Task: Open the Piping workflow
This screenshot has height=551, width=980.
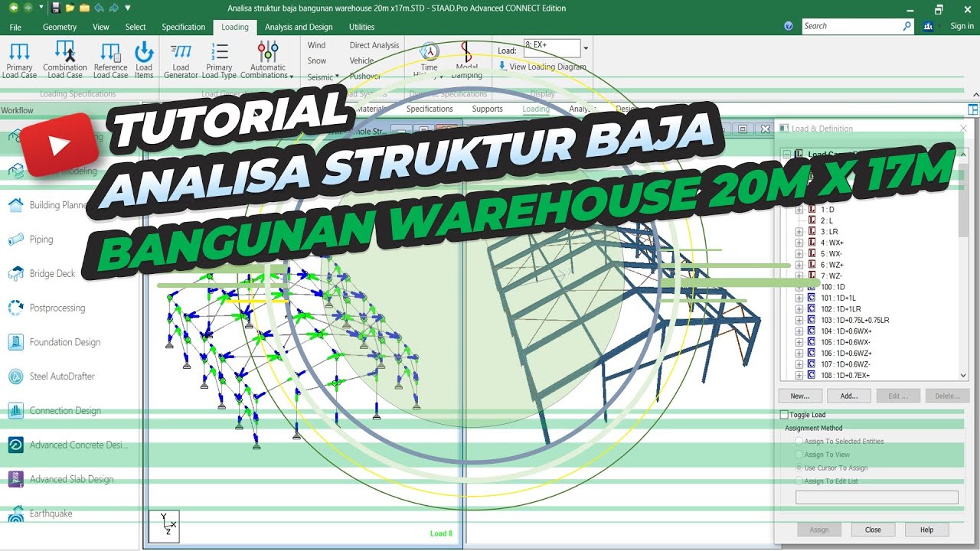Action: pos(31,240)
